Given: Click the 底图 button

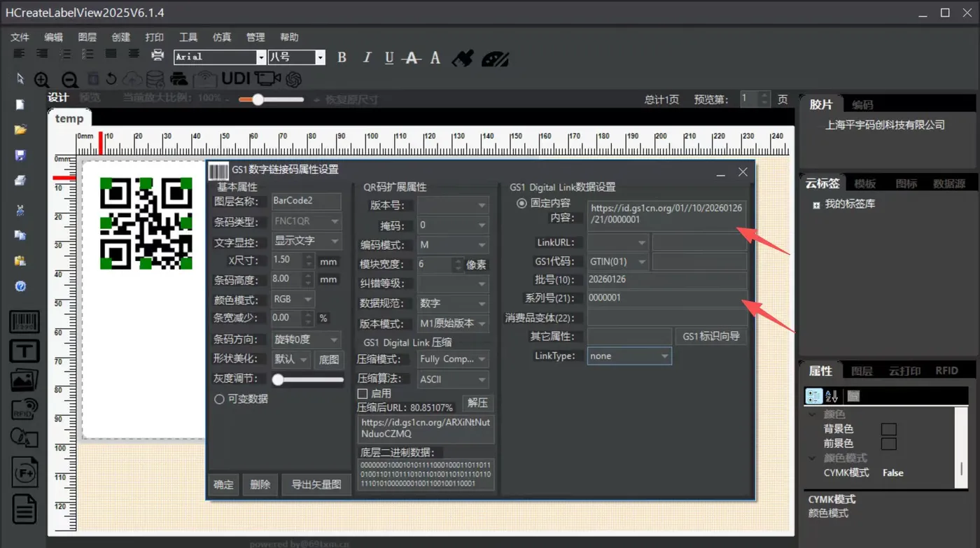Looking at the screenshot, I should pos(329,360).
